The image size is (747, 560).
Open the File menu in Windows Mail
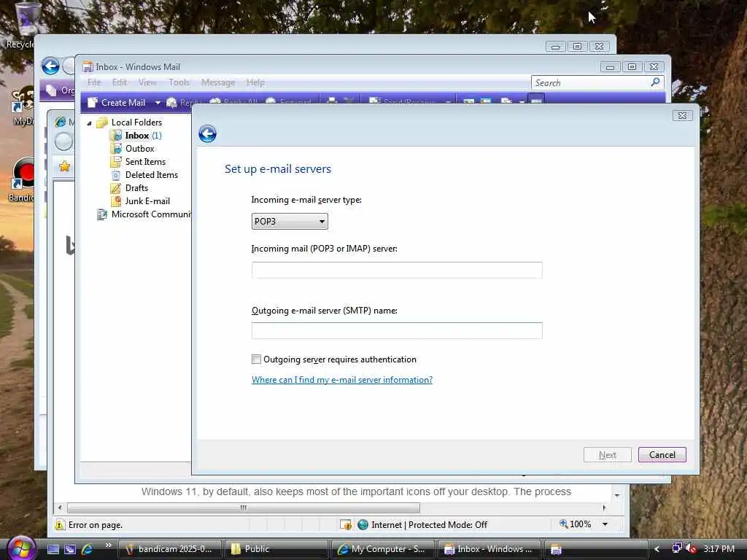tap(94, 82)
